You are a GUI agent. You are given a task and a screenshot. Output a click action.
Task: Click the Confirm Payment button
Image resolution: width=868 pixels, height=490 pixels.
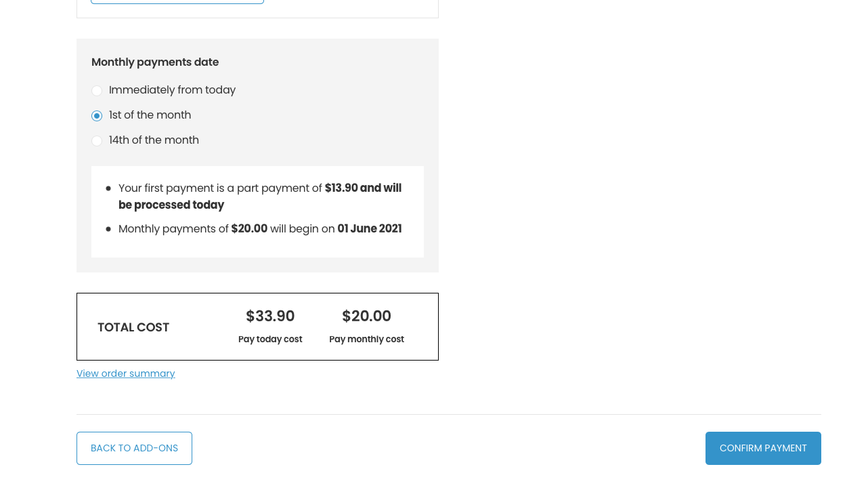[763, 449]
